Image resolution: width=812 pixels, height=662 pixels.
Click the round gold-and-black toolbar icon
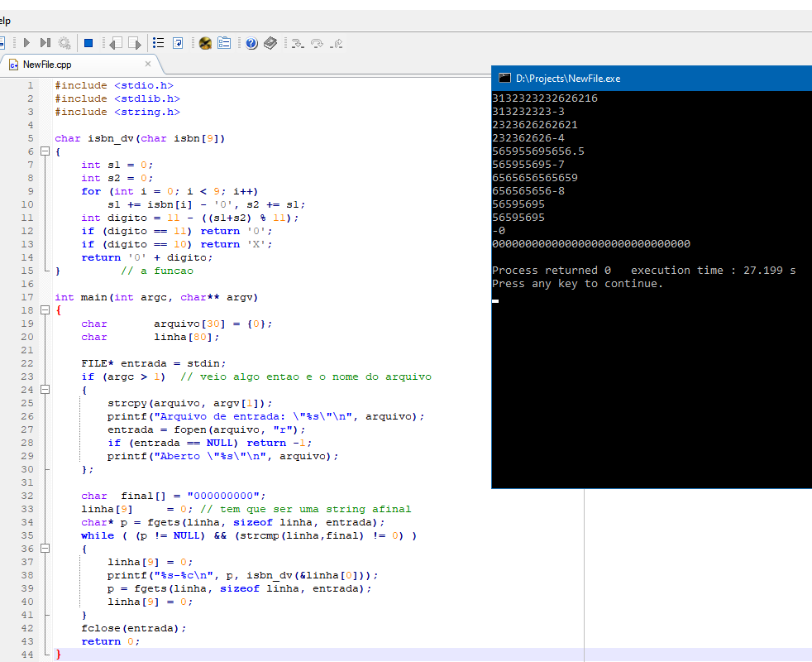click(x=205, y=43)
